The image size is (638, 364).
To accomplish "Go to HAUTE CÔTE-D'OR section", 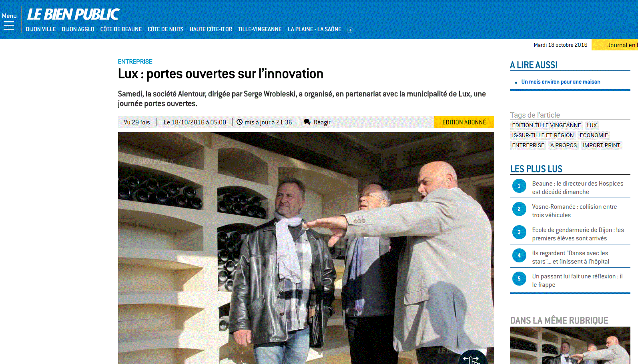I will [x=211, y=29].
